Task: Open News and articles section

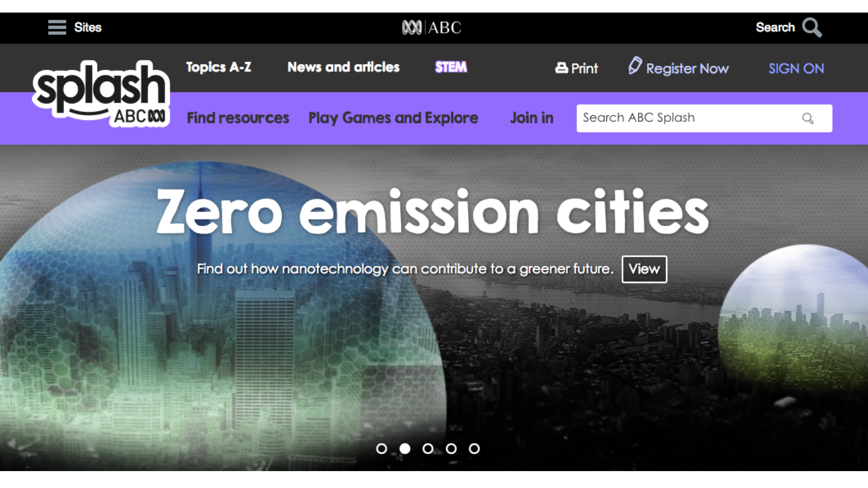Action: 343,67
